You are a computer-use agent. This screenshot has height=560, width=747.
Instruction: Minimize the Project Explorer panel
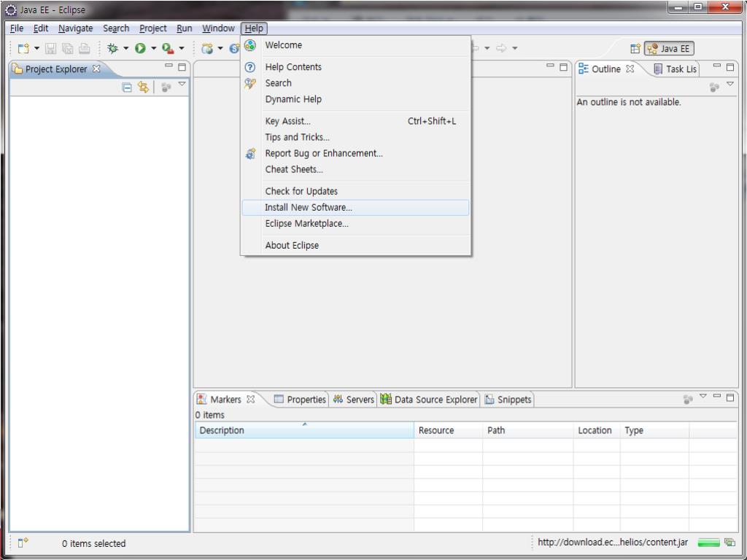tap(169, 65)
